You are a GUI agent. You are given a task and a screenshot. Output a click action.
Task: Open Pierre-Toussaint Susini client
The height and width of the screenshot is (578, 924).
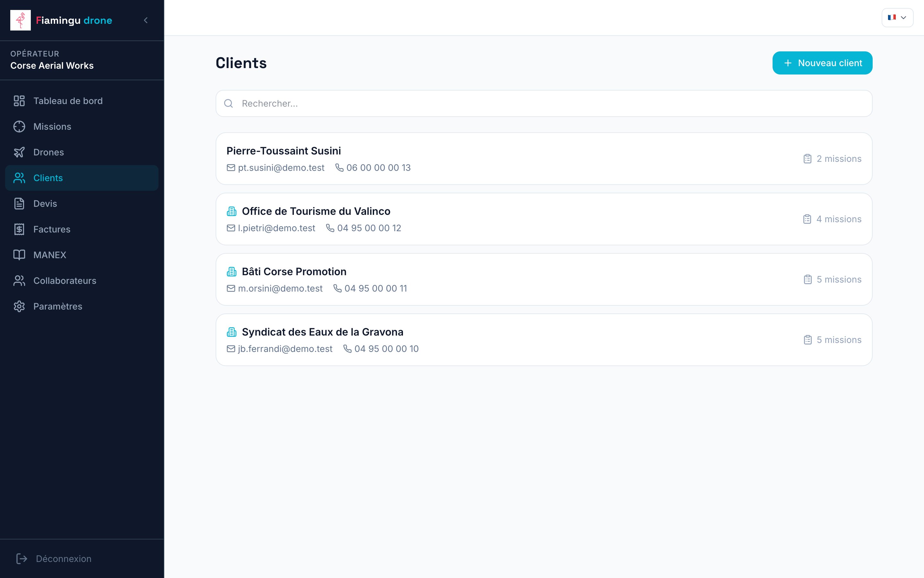544,159
